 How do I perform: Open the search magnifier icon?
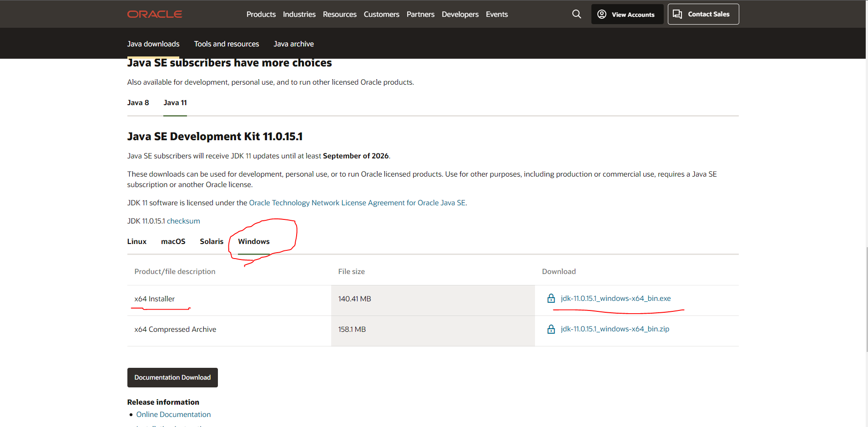(x=576, y=14)
